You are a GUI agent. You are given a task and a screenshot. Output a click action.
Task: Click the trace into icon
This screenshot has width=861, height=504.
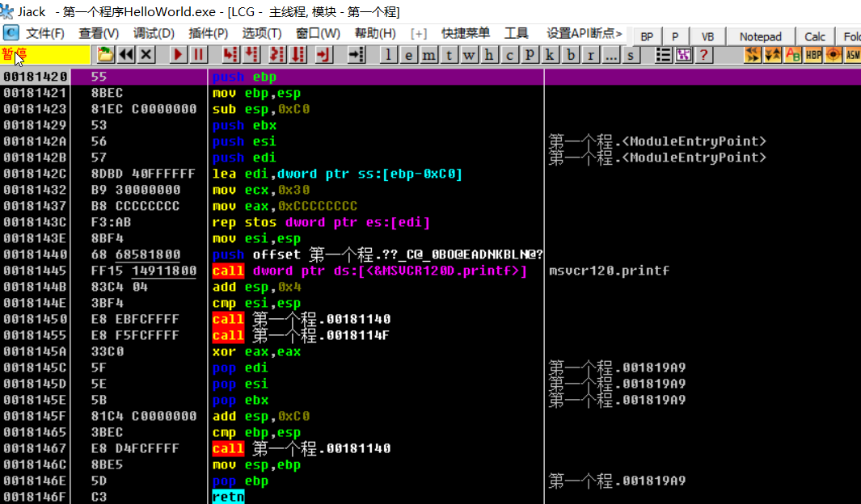[x=276, y=54]
